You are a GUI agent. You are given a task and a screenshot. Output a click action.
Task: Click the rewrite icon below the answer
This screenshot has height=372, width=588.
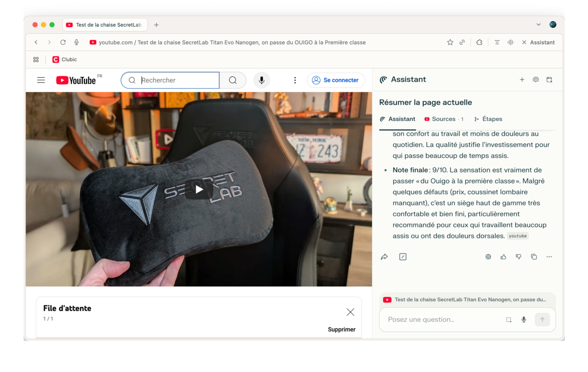tap(403, 257)
